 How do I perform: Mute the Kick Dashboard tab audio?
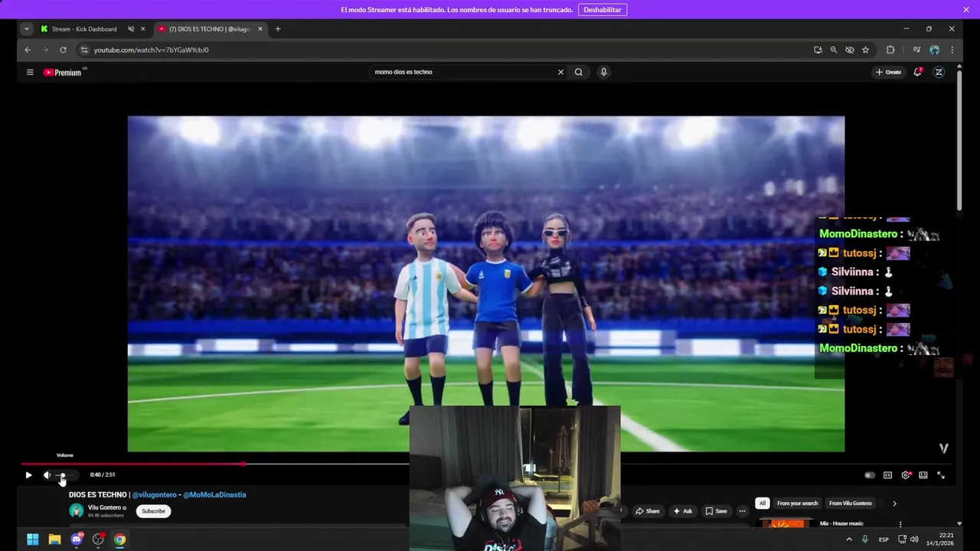pyautogui.click(x=131, y=29)
